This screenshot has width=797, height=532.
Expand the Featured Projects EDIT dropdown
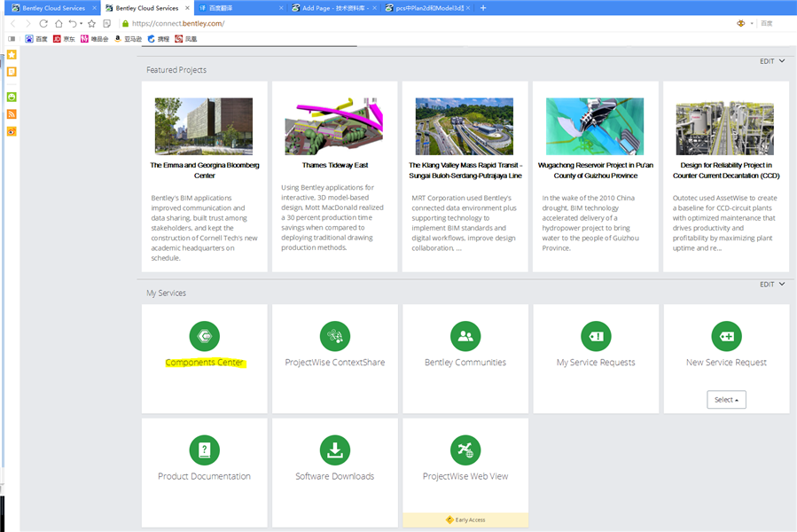coord(772,61)
